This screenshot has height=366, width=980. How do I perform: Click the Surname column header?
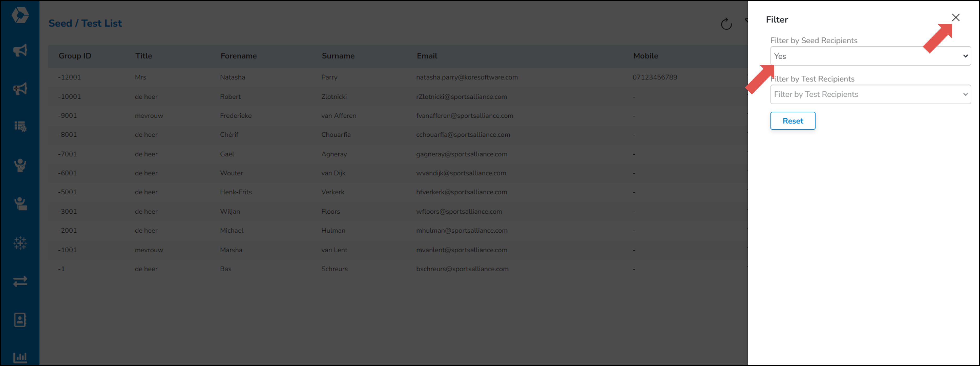tap(338, 56)
